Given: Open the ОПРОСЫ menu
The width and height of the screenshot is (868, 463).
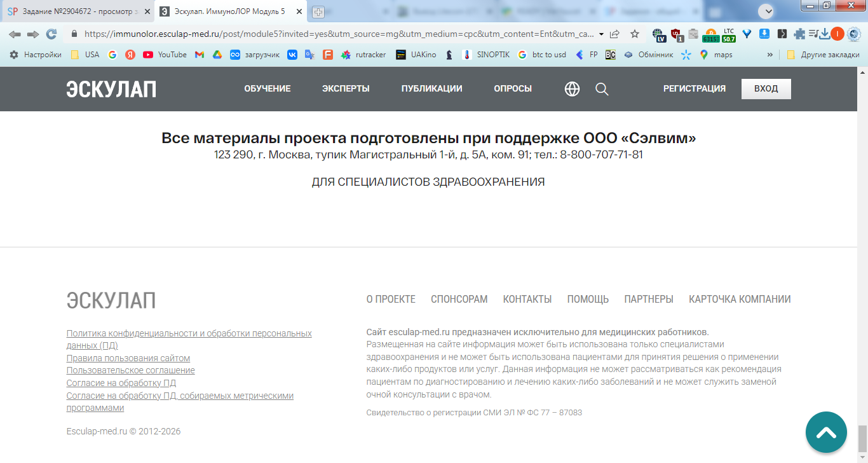Looking at the screenshot, I should pos(513,89).
